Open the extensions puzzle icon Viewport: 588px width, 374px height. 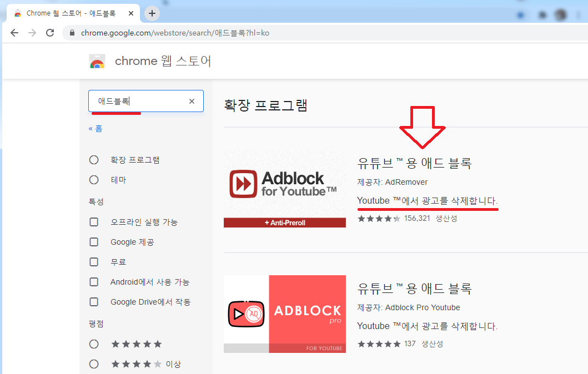pos(542,15)
